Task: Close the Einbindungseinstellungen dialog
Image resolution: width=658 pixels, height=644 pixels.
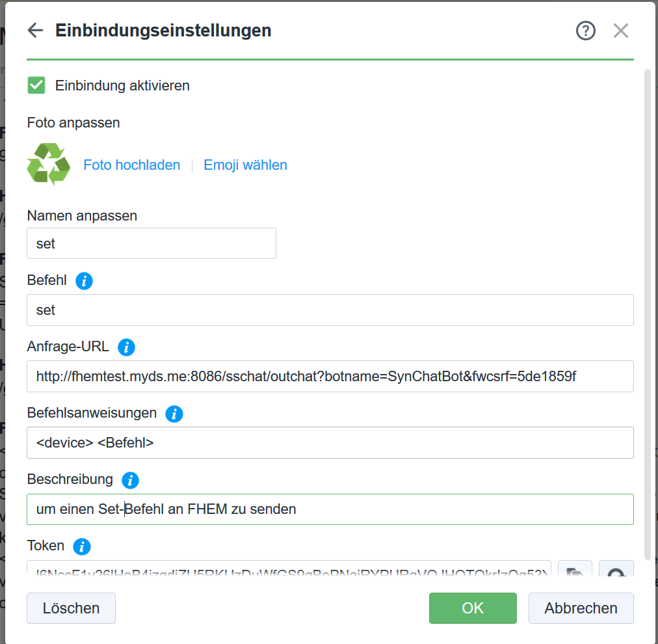Action: pyautogui.click(x=620, y=30)
